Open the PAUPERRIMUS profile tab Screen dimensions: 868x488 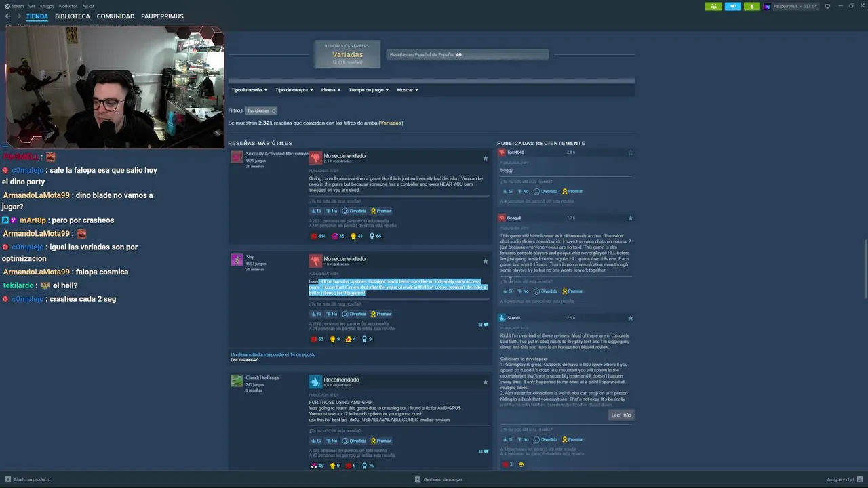click(x=162, y=16)
